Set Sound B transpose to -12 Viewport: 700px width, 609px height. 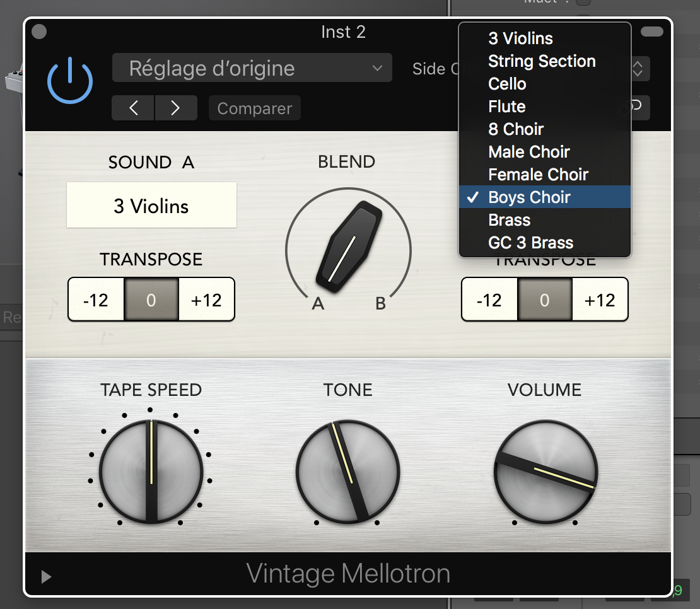489,299
